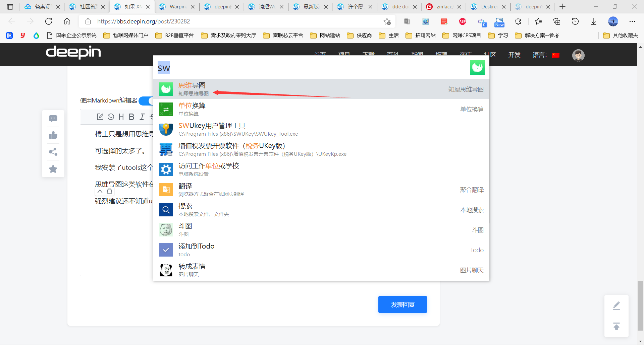This screenshot has height=345, width=644.
Task: Click the deepin logo in site header
Action: (73, 52)
